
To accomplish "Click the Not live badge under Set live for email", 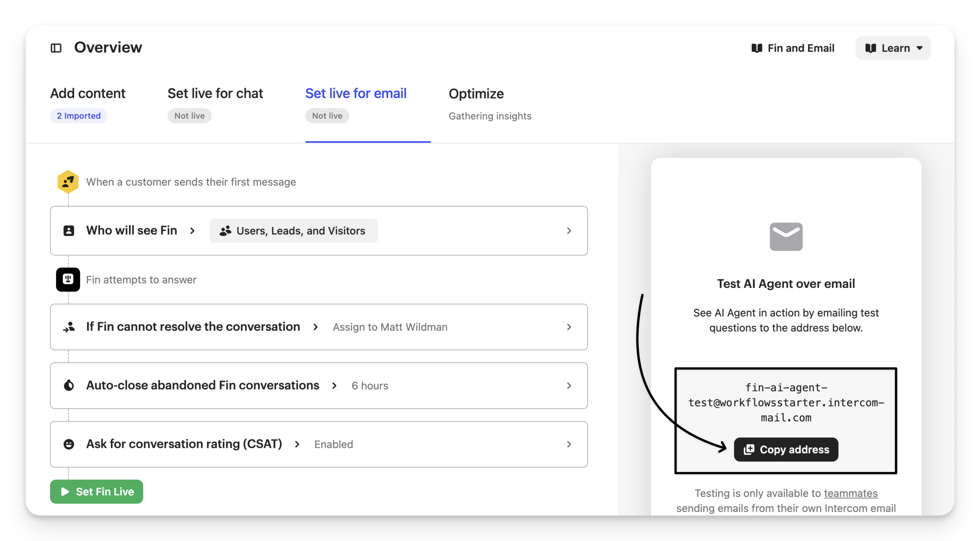I will point(327,116).
